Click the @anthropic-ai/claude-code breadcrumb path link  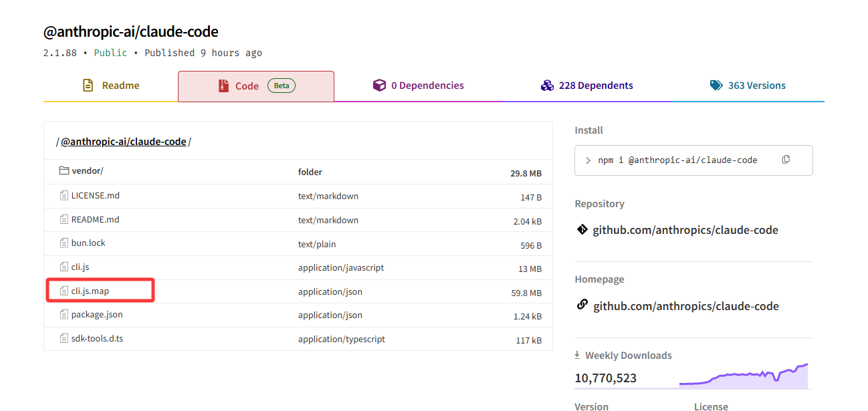point(124,142)
